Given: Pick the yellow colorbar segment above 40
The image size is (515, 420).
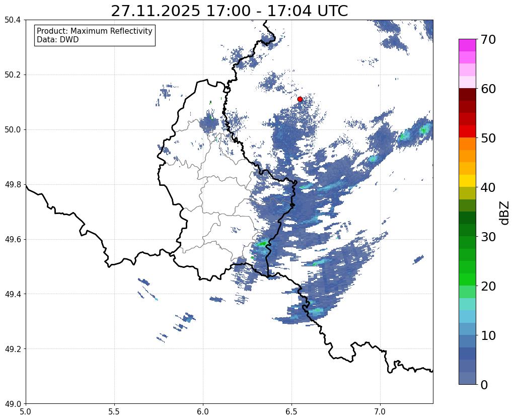Looking at the screenshot, I should pos(467,181).
